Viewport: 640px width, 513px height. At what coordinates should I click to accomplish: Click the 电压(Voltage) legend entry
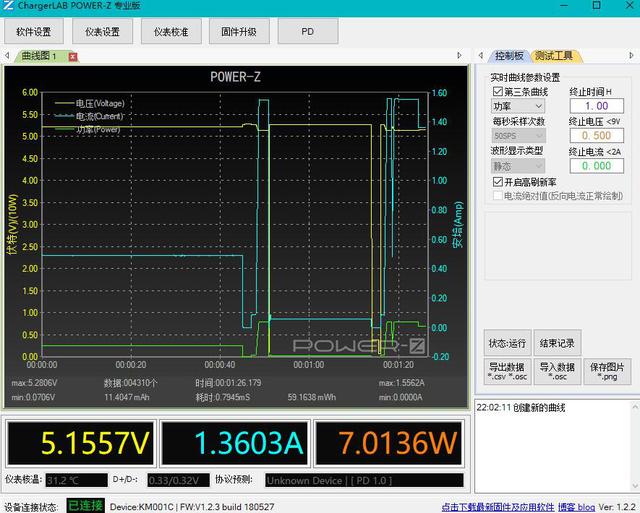(90, 103)
